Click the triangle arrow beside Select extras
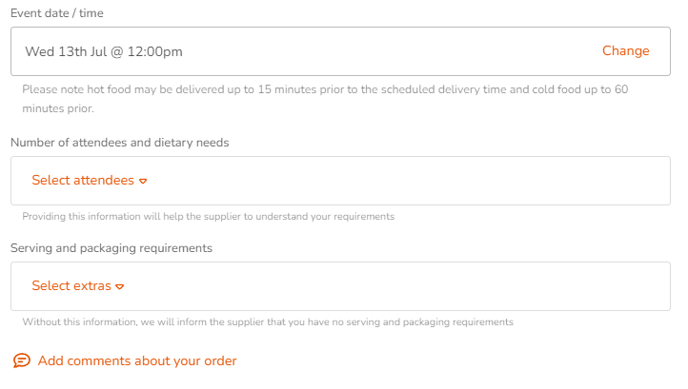The height and width of the screenshot is (389, 688). tap(120, 287)
